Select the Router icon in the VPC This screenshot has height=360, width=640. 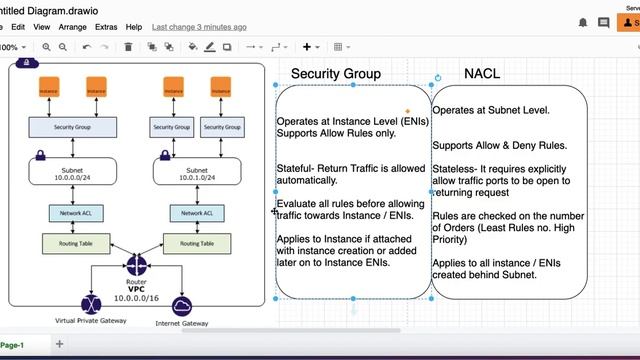point(137,265)
